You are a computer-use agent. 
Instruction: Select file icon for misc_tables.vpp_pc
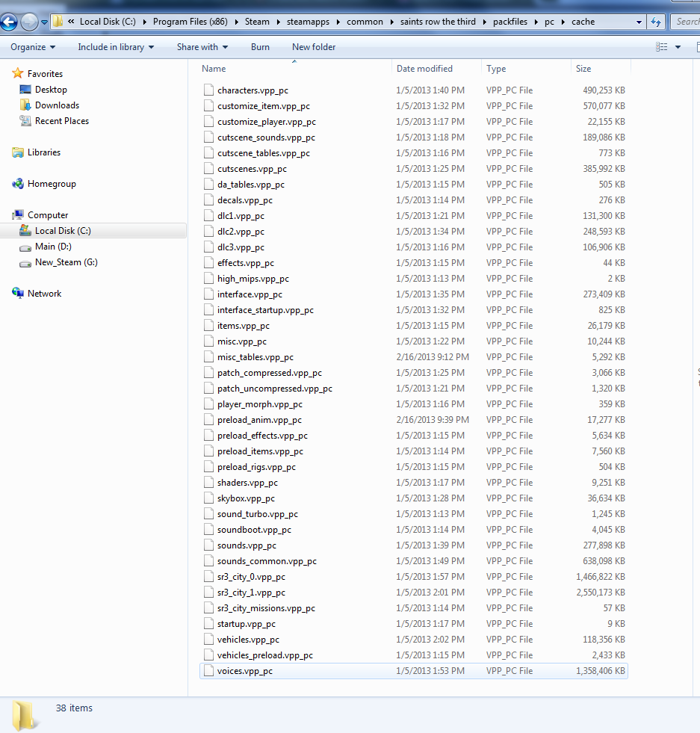[x=208, y=357]
